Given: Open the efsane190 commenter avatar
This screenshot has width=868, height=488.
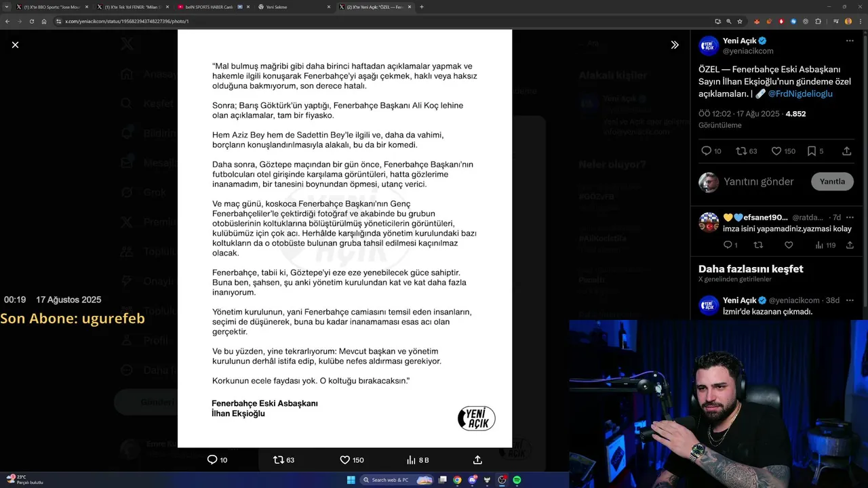Looking at the screenshot, I should coord(709,222).
